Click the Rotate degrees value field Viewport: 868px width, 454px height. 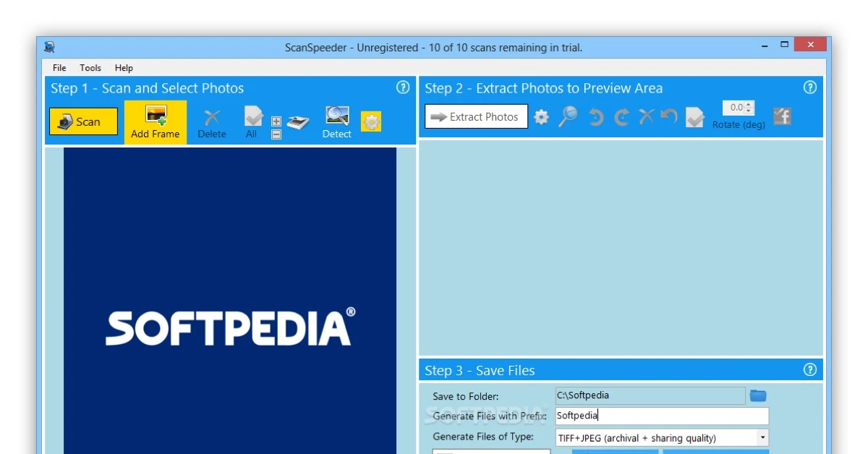733,108
